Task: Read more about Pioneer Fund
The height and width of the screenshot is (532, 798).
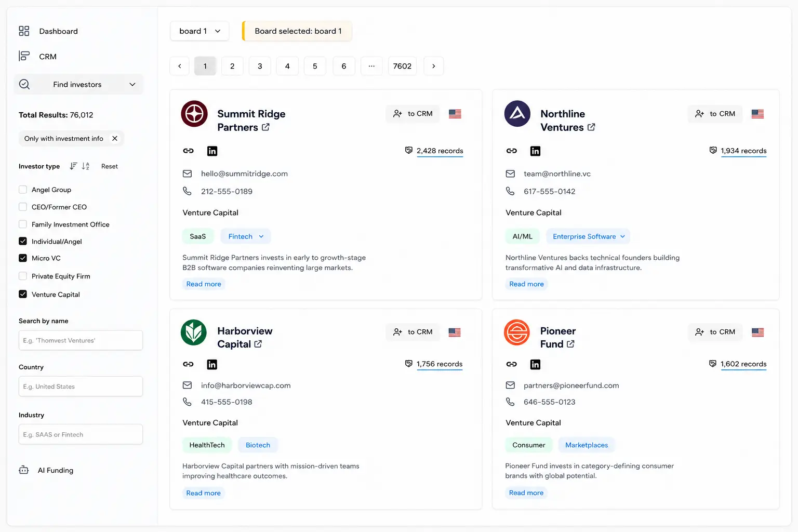Action: pyautogui.click(x=526, y=493)
